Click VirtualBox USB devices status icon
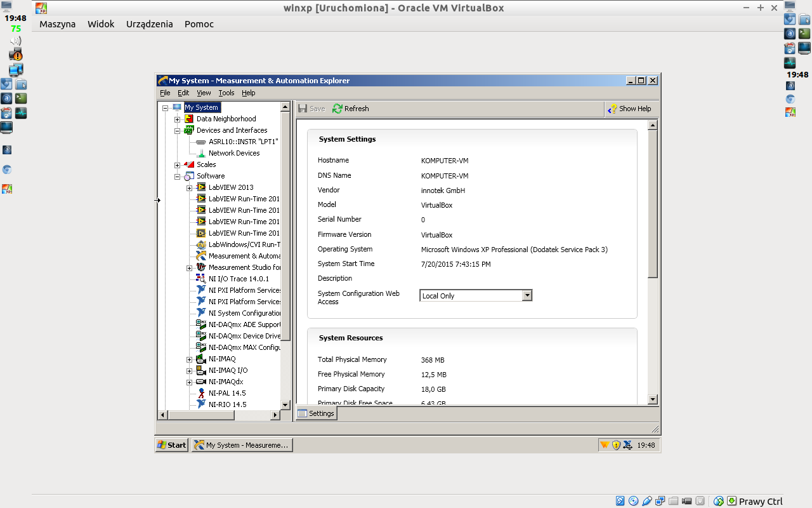Screen dimensions: 812x508 click(646, 501)
